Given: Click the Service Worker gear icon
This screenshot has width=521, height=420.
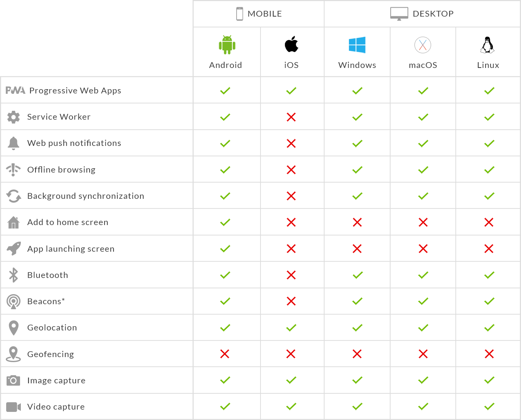Looking at the screenshot, I should click(14, 117).
